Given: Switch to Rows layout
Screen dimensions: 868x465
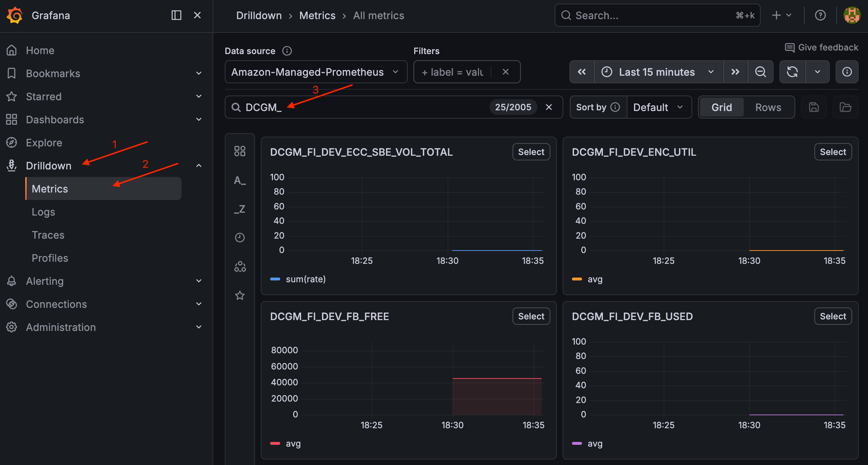Looking at the screenshot, I should point(768,107).
